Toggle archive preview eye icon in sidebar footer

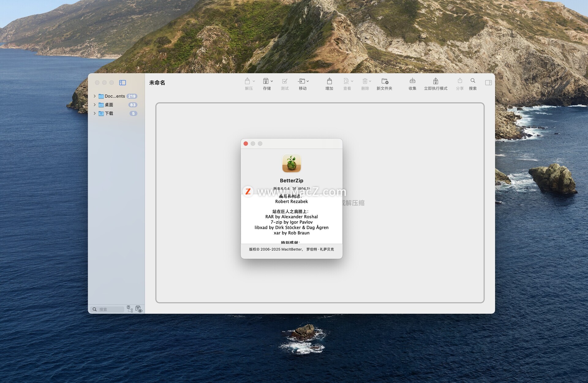(x=139, y=309)
